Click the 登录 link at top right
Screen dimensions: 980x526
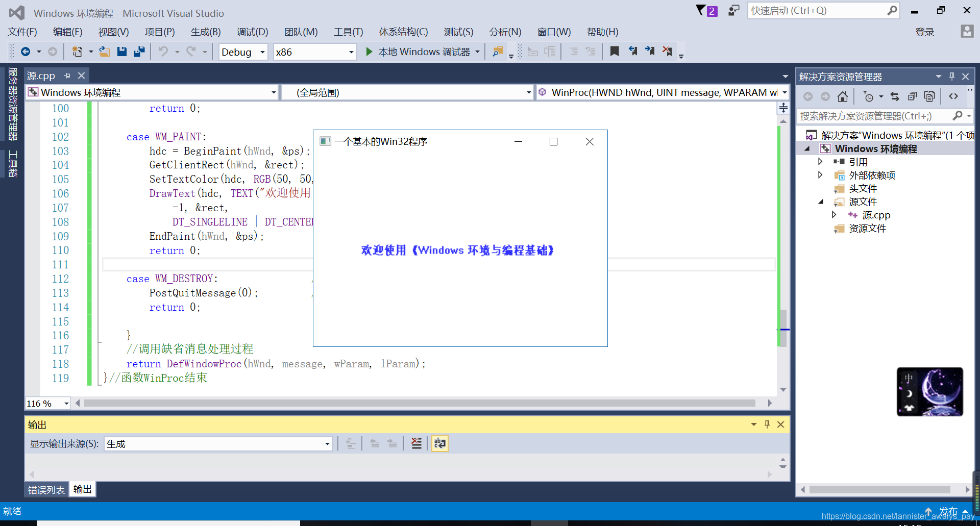925,32
